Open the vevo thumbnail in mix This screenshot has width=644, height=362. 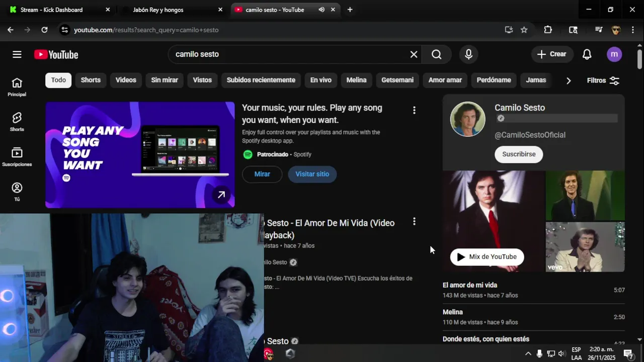pyautogui.click(x=585, y=247)
